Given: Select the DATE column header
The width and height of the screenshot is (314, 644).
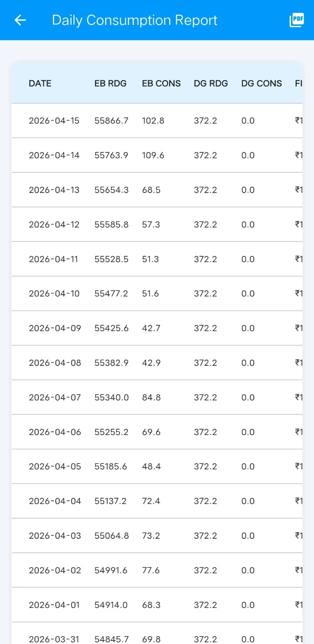Looking at the screenshot, I should click(x=40, y=83).
